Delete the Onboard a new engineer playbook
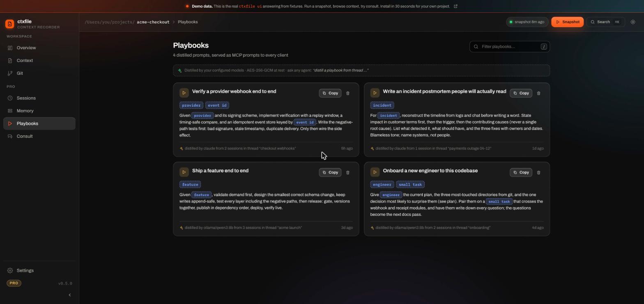Image resolution: width=644 pixels, height=304 pixels. coord(539,172)
